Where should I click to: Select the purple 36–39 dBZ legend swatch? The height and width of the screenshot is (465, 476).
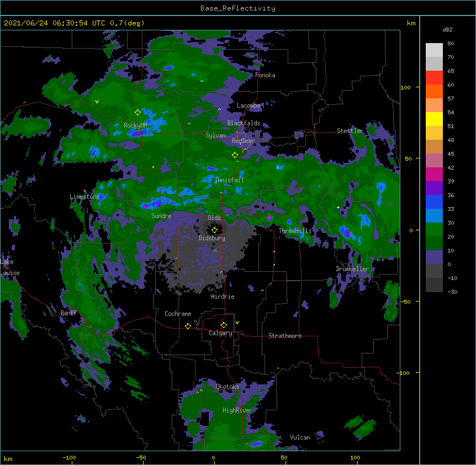(434, 188)
